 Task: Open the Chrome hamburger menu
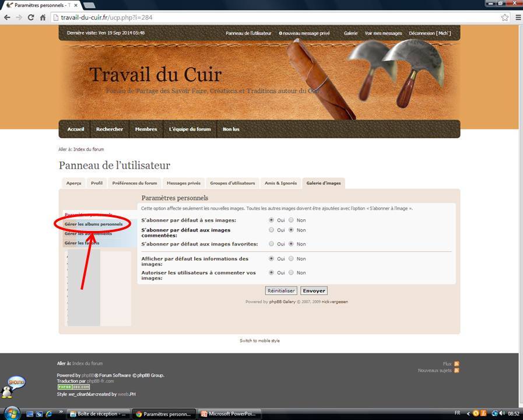click(518, 17)
